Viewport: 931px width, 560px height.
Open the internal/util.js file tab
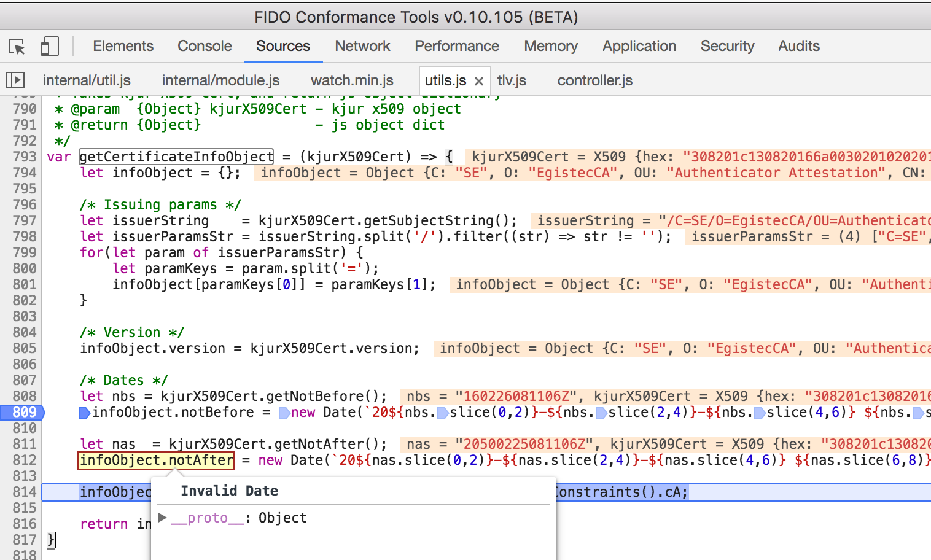[x=87, y=80]
